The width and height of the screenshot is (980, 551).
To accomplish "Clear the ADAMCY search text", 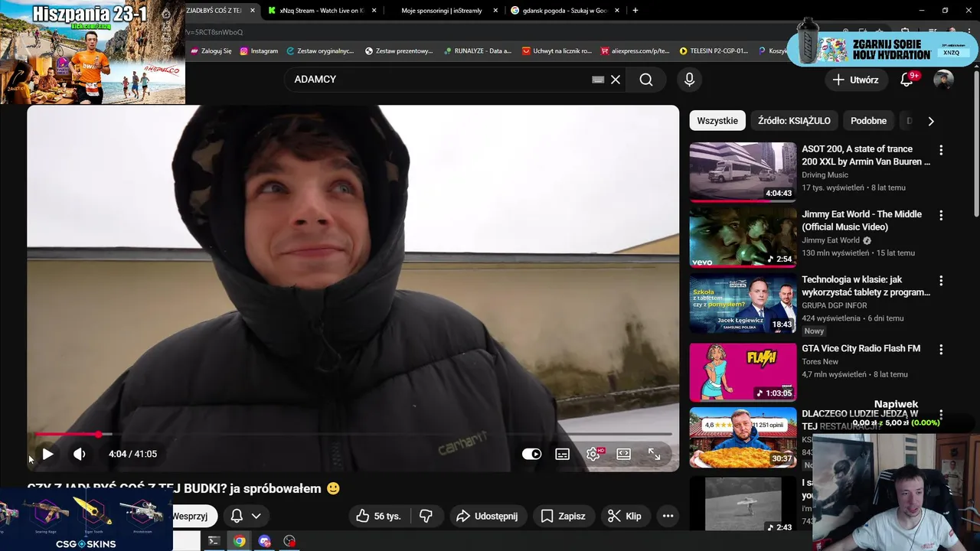I will pos(615,80).
